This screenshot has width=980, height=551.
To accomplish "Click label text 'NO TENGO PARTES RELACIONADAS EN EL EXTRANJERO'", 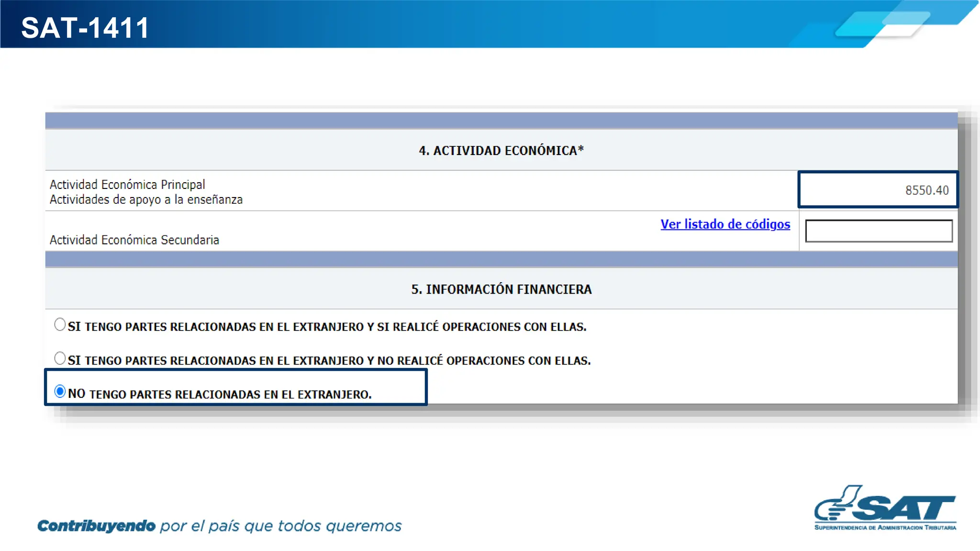I will [220, 395].
